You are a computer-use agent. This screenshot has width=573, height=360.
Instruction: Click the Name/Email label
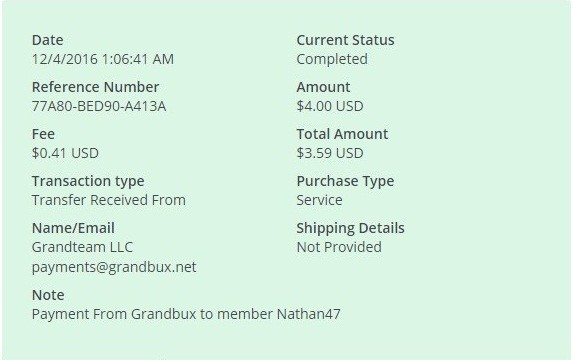point(73,228)
